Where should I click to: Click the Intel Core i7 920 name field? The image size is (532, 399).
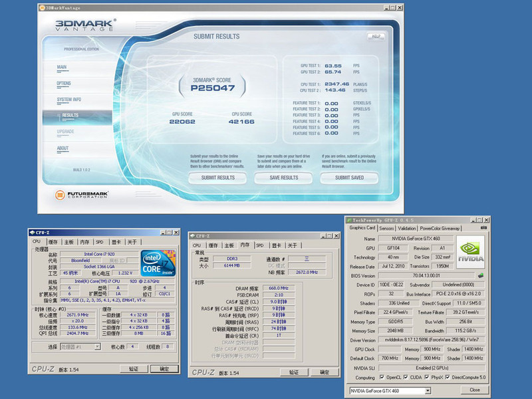tap(99, 254)
